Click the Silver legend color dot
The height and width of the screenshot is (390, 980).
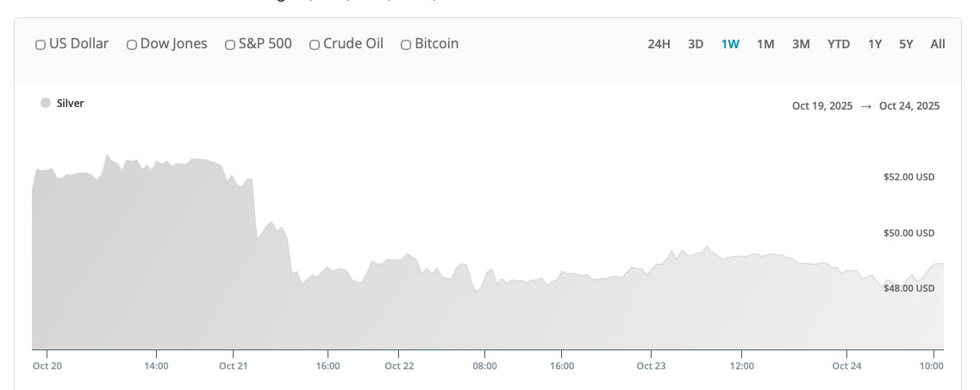click(46, 103)
